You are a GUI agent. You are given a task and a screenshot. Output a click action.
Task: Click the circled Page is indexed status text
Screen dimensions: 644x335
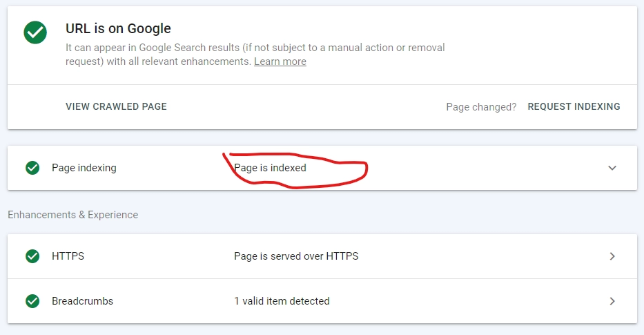pyautogui.click(x=271, y=168)
